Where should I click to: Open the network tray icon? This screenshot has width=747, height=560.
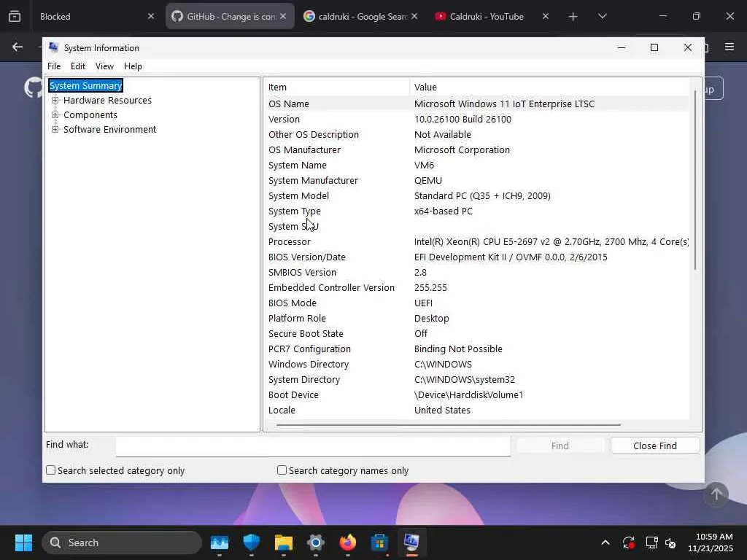(x=651, y=542)
